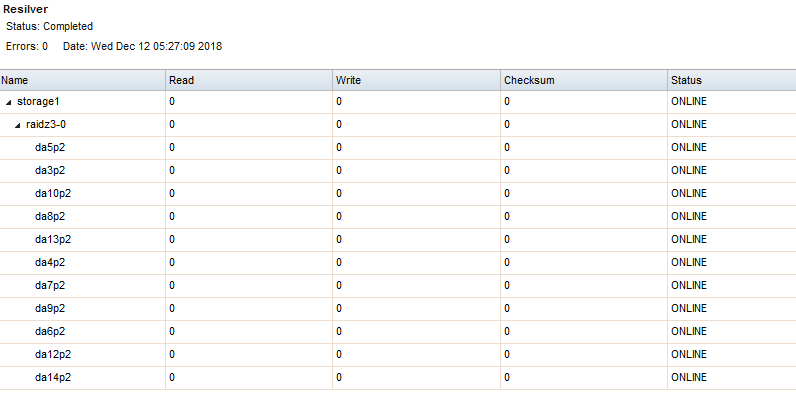This screenshot has width=796, height=393.
Task: Click the storage1 pool name
Action: tap(38, 102)
